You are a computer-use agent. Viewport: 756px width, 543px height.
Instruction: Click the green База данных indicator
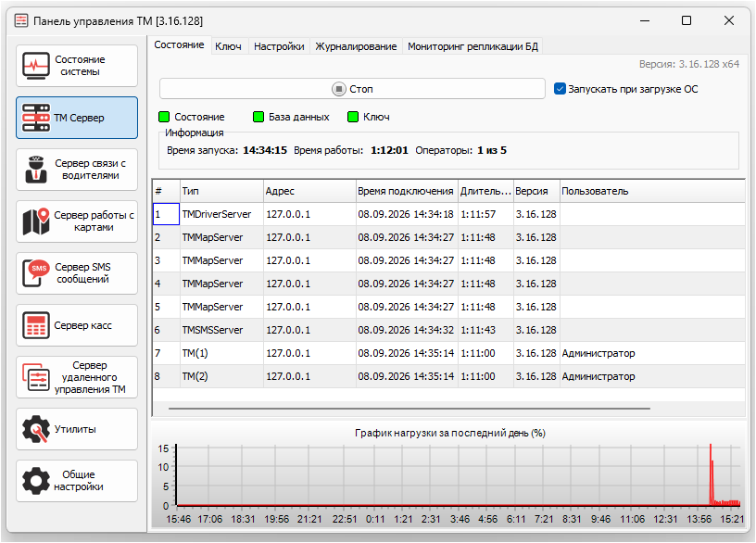(x=258, y=117)
